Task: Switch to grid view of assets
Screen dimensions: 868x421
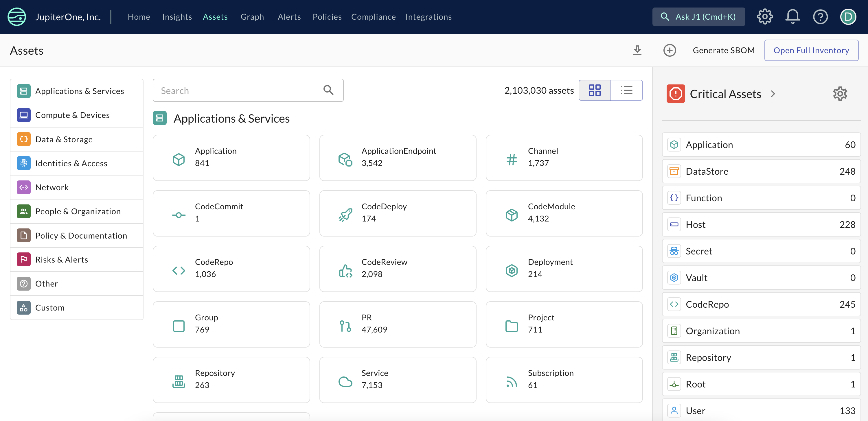Action: point(595,90)
